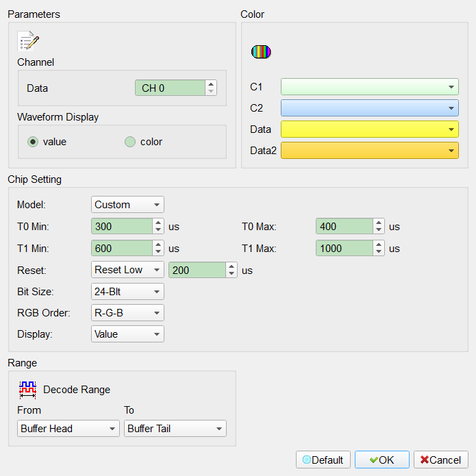Open the Reset Low dropdown
The image size is (476, 476).
coord(127,270)
